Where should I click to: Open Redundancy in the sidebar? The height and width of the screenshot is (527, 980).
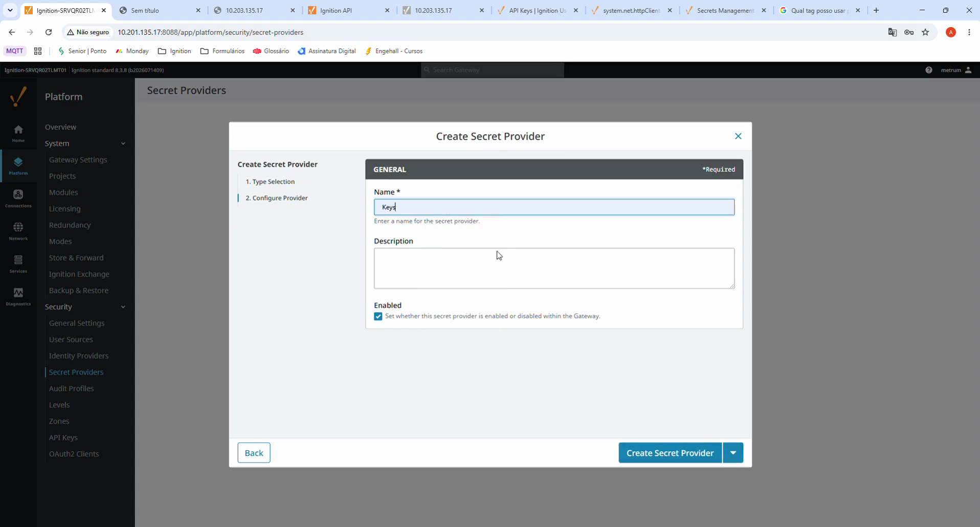[x=70, y=225]
